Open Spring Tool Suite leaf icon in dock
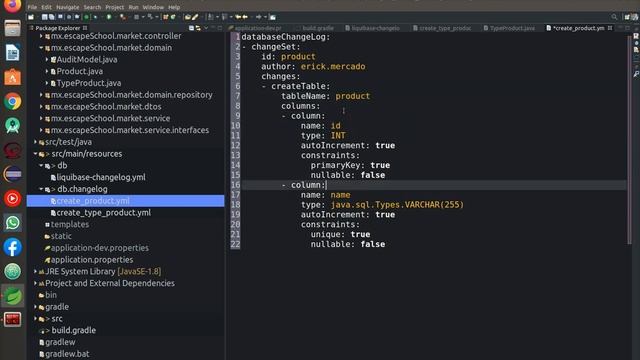The width and height of the screenshot is (640, 360). click(x=13, y=296)
